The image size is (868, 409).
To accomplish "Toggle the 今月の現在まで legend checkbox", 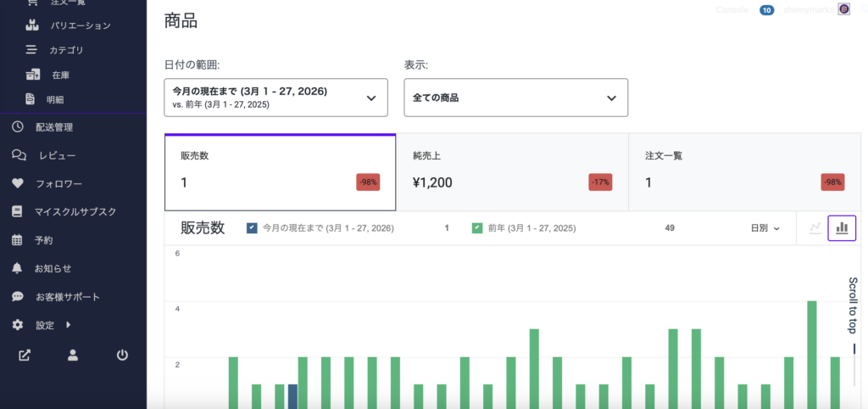I will tap(252, 227).
